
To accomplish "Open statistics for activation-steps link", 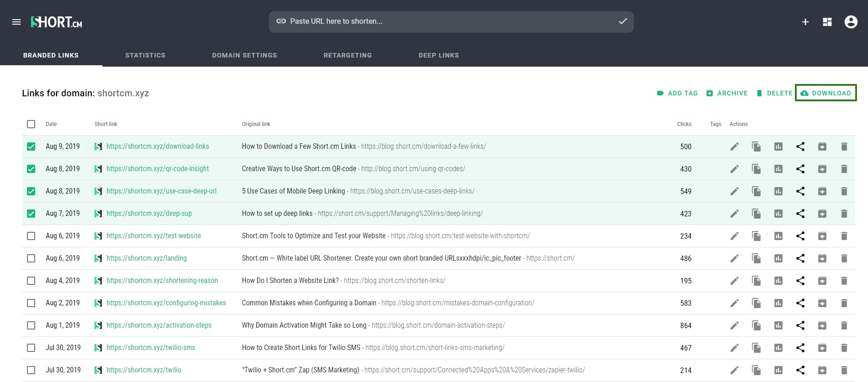I will coord(778,325).
